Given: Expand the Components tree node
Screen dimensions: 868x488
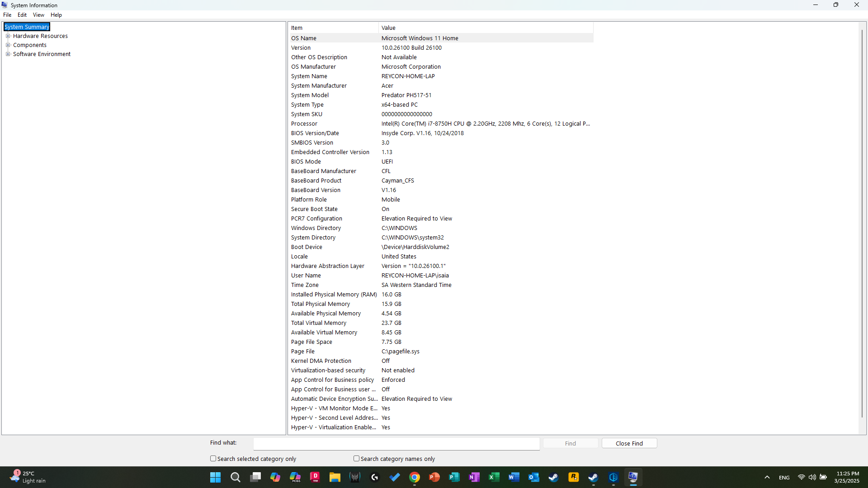Looking at the screenshot, I should coord(8,45).
